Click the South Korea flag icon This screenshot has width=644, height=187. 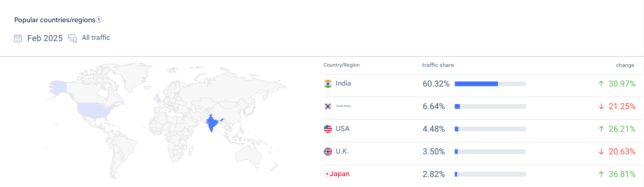(328, 106)
